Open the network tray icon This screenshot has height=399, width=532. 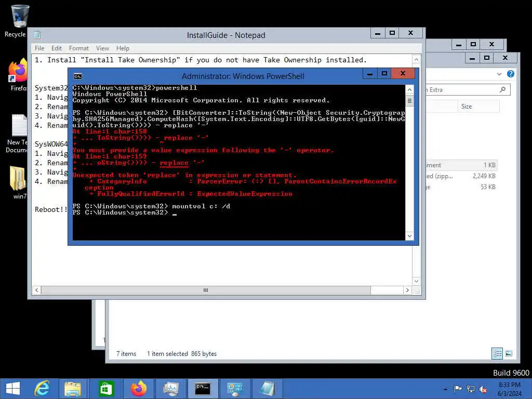[x=471, y=389]
